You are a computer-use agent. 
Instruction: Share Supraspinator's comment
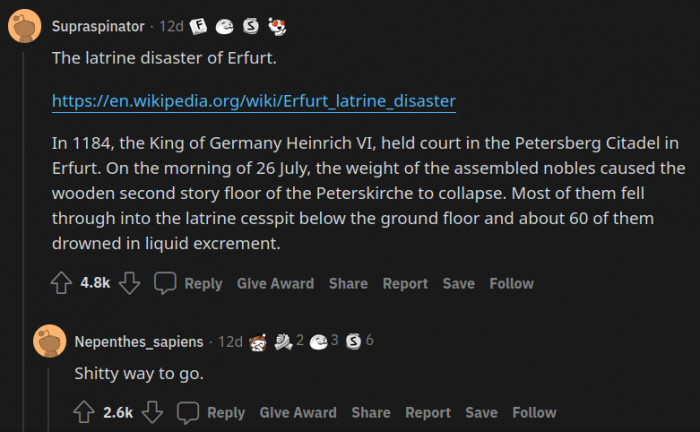point(348,283)
